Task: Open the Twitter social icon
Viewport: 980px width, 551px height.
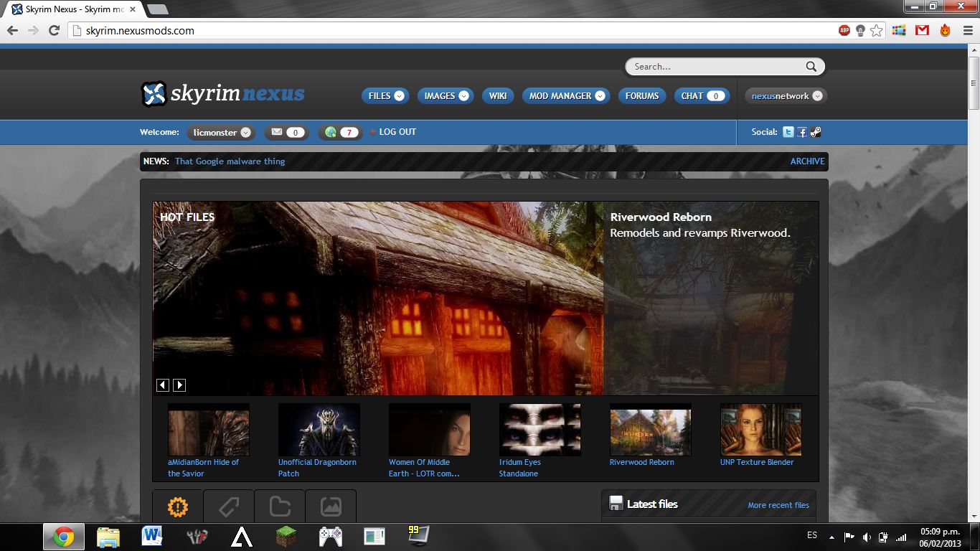Action: click(x=788, y=131)
